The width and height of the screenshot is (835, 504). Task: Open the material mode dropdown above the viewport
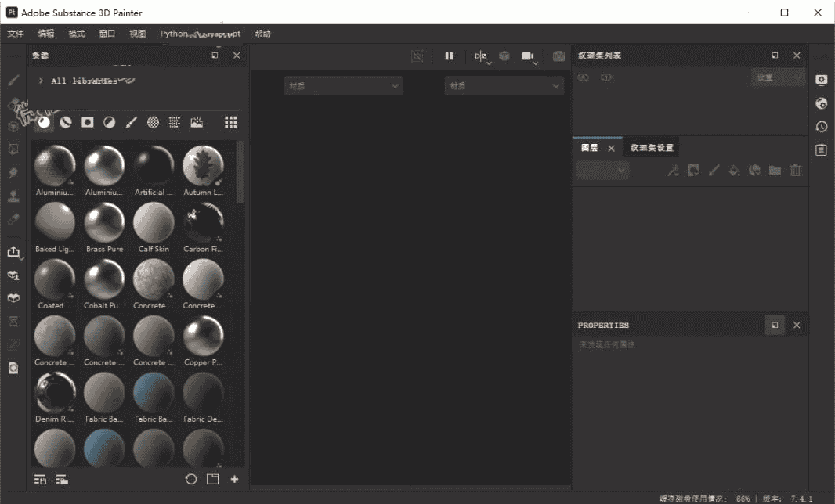tap(343, 86)
